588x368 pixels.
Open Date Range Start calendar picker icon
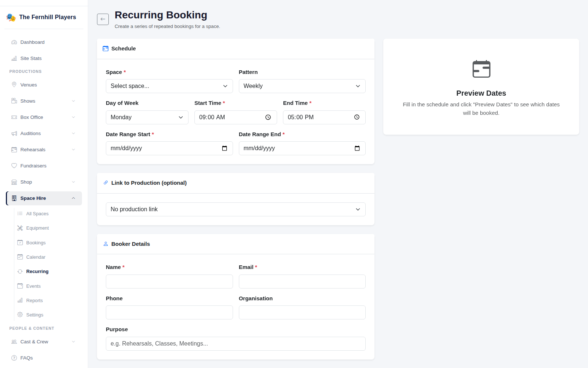225,148
